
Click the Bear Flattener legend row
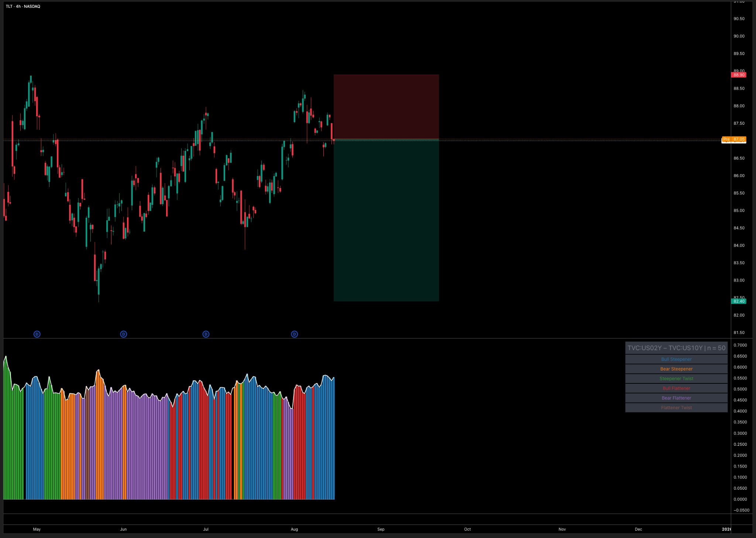click(x=676, y=398)
